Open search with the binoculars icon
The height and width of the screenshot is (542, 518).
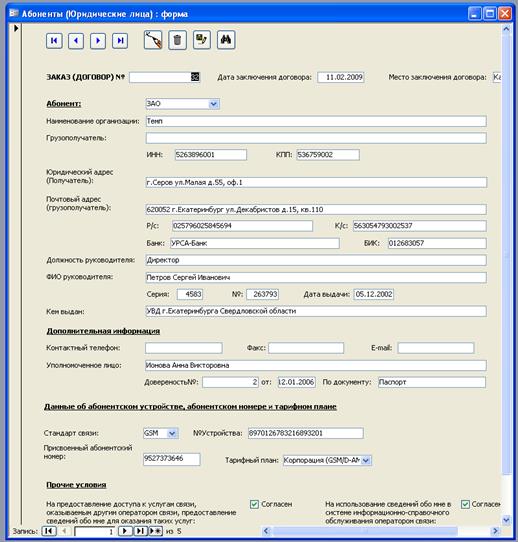pos(226,40)
